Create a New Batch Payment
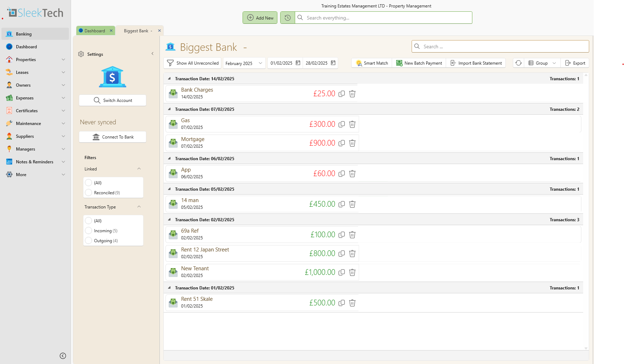 click(419, 63)
